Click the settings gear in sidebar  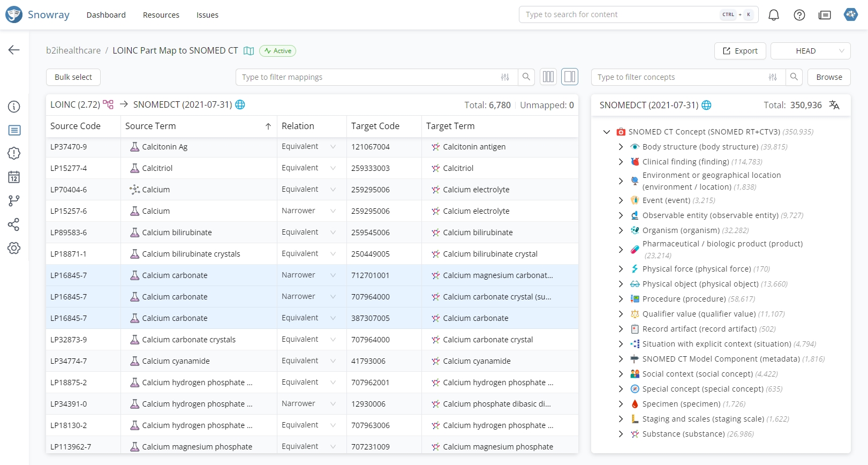click(14, 248)
